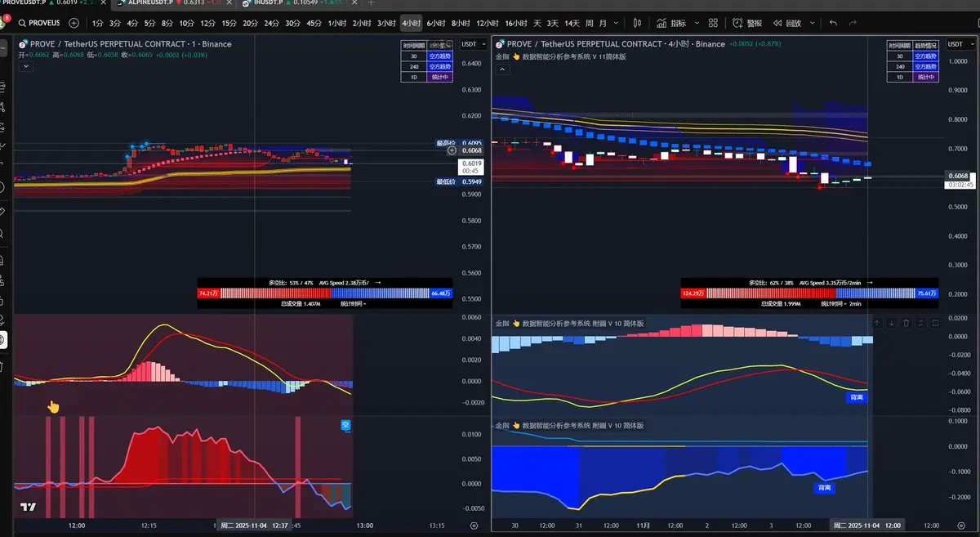Screen dimensions: 980x537
Task: Click the 最高价 label on left chart
Action: 445,143
